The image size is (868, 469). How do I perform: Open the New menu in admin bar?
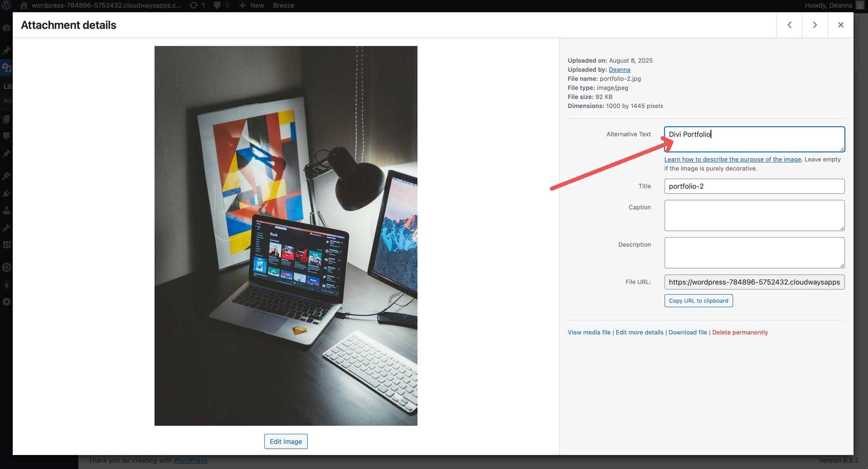click(252, 5)
